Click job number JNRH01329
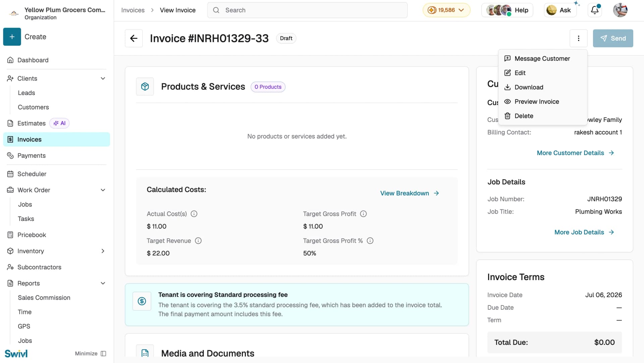 (604, 199)
